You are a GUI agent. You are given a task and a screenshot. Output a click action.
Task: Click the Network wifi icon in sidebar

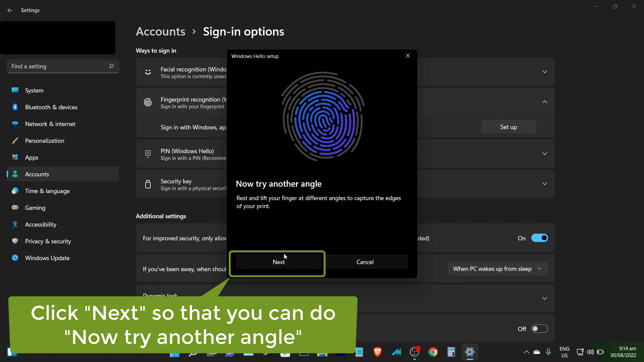[15, 124]
